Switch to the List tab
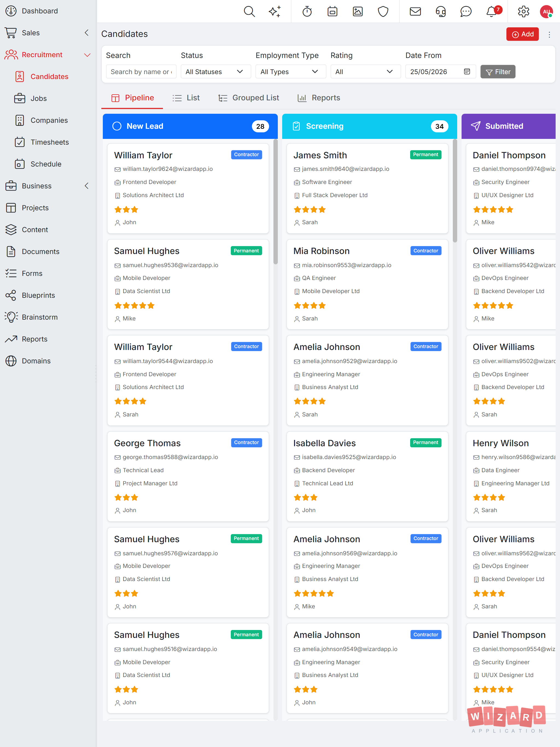 tap(186, 98)
